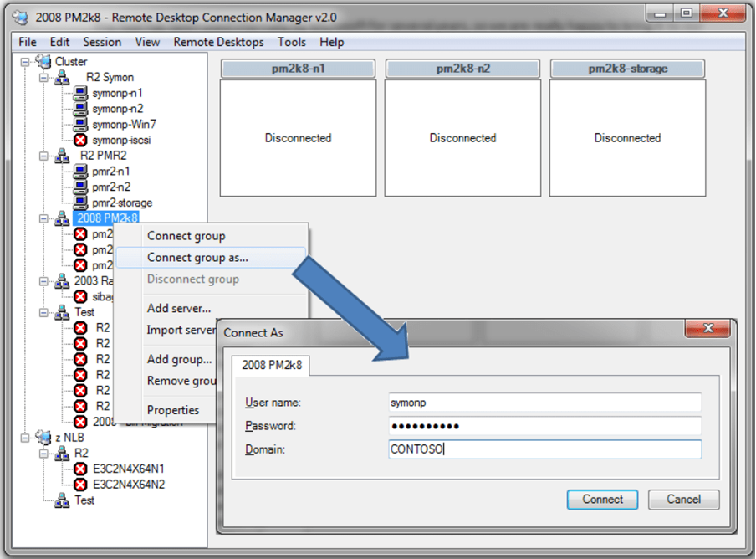The height and width of the screenshot is (559, 756).
Task: Open the Remote Desktops menu
Action: tap(218, 43)
